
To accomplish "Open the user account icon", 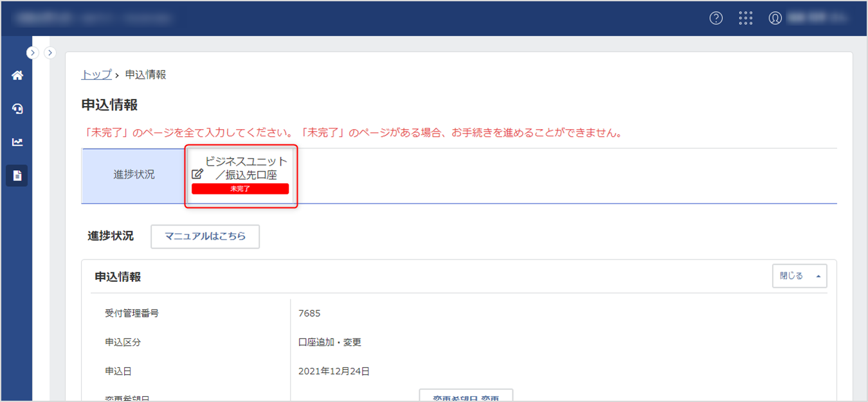I will (x=775, y=18).
